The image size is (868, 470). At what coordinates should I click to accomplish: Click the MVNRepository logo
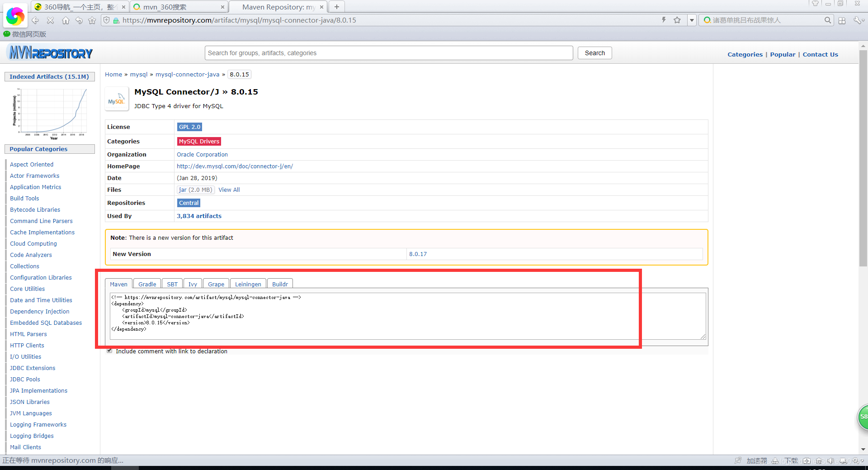click(51, 53)
